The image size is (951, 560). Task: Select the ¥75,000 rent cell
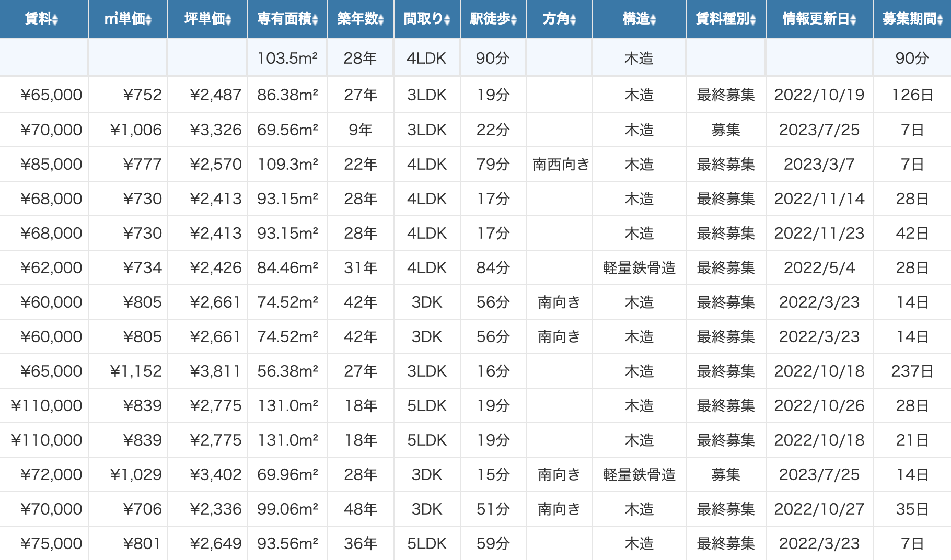(44, 543)
